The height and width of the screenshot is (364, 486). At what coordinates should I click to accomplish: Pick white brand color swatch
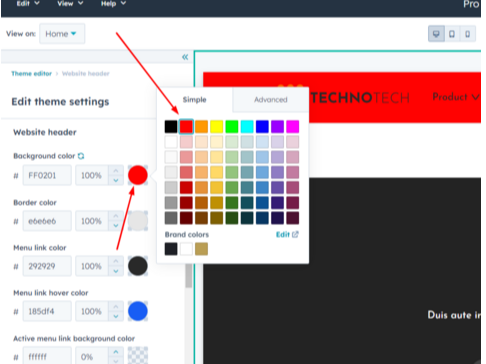click(186, 249)
